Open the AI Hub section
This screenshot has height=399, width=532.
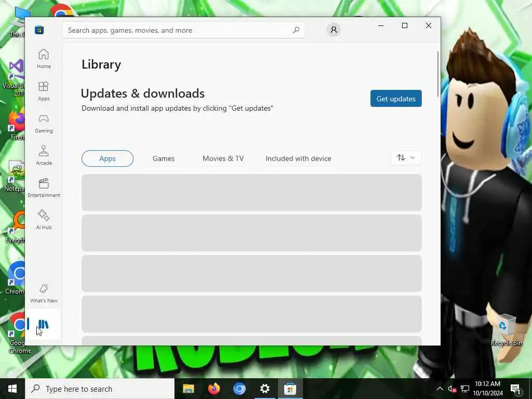click(44, 220)
